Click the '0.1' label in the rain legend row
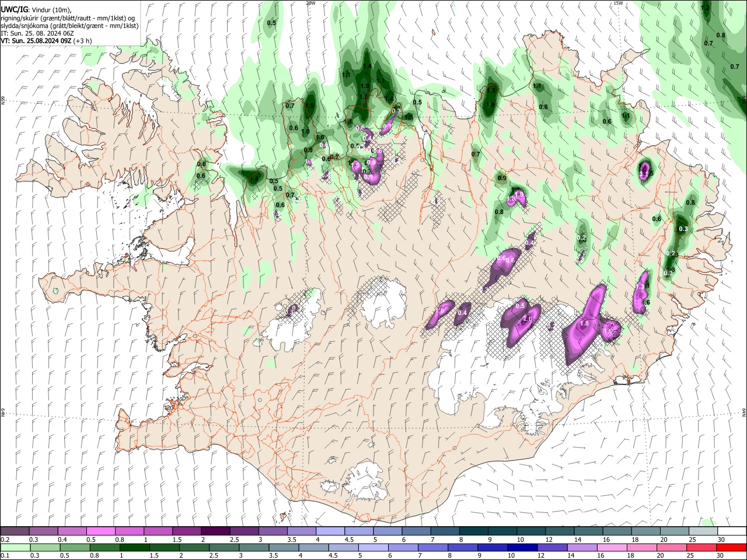Viewport: 747px width, 560px height. point(5,556)
